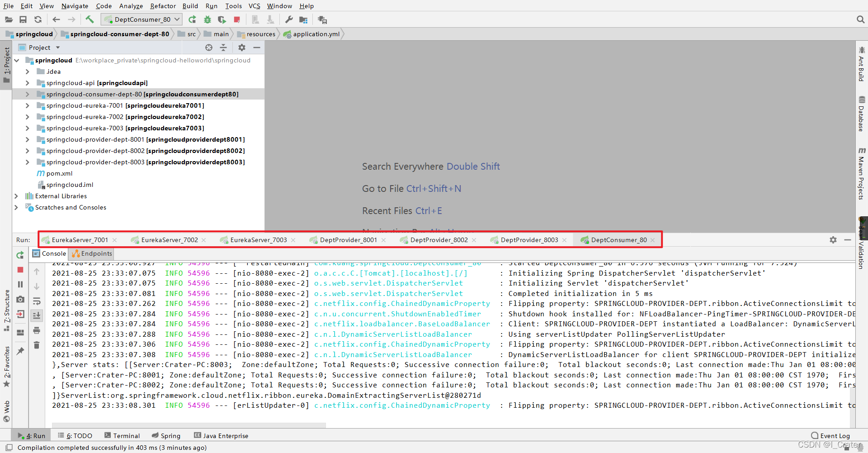Open the Refactor menu

(x=163, y=6)
